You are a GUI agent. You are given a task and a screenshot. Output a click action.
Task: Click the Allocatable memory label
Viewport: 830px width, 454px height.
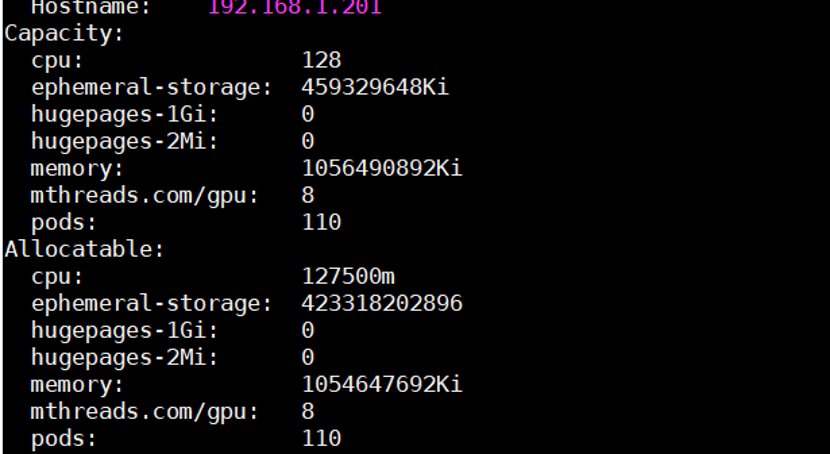tap(77, 385)
